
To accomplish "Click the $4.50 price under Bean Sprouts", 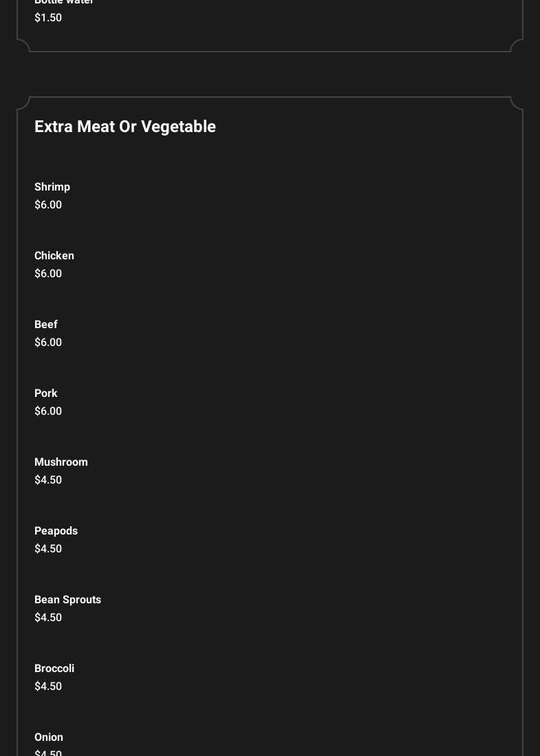I will [48, 618].
